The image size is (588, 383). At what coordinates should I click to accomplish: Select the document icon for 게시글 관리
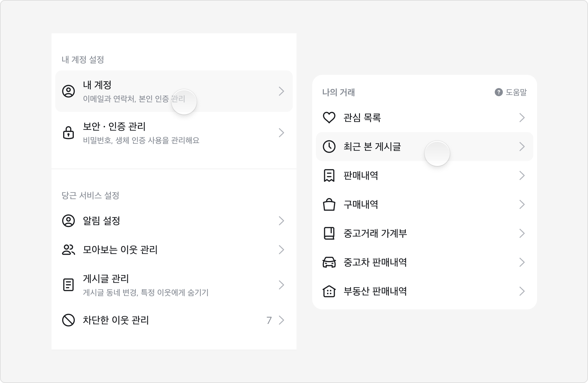tap(68, 285)
